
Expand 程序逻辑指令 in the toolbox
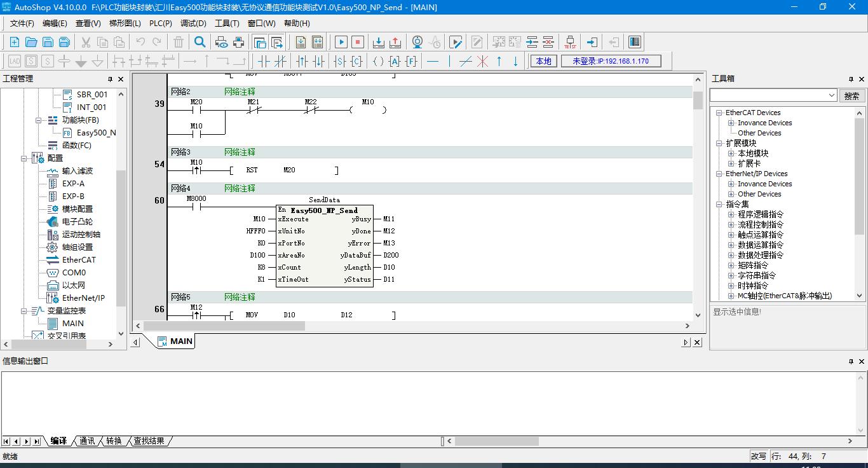tap(731, 214)
